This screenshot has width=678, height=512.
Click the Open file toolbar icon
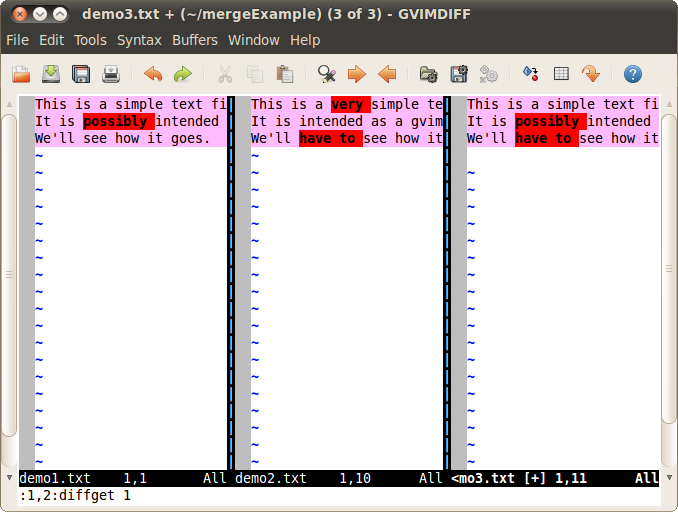[x=21, y=74]
